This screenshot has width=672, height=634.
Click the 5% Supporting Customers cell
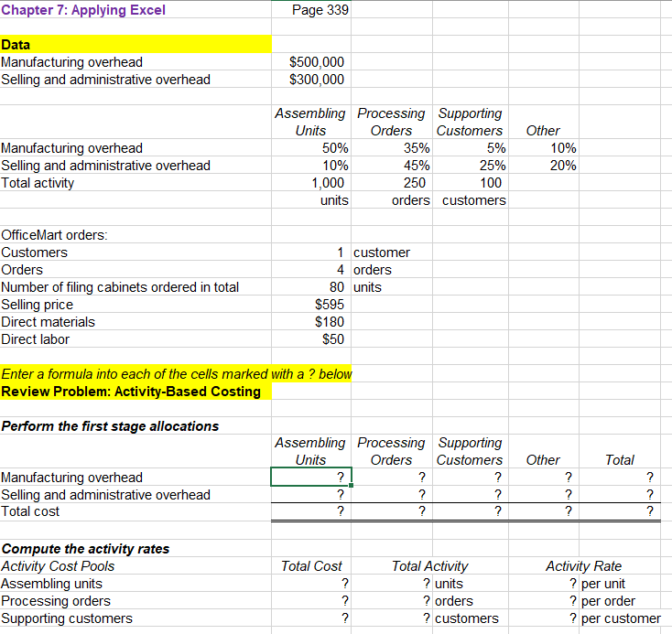click(x=471, y=148)
